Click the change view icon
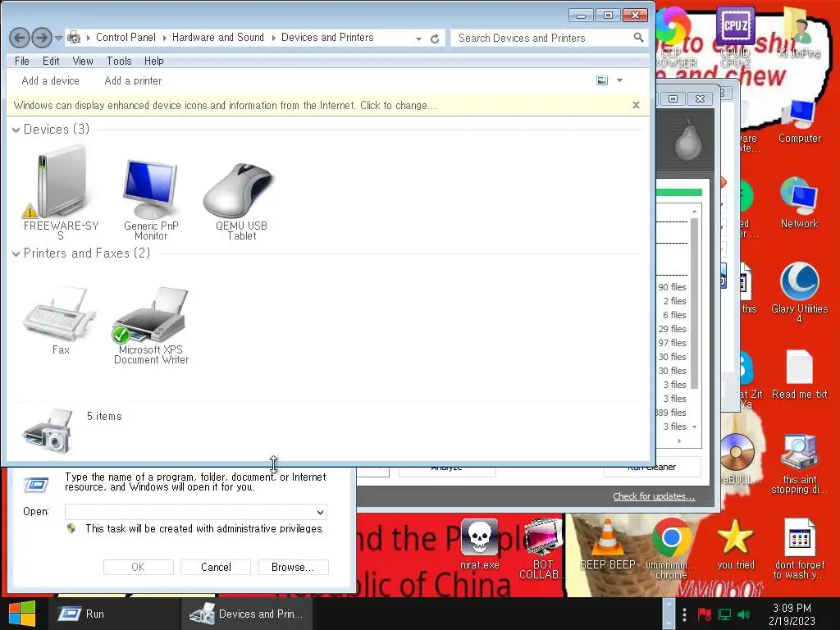840x630 pixels. (x=602, y=80)
